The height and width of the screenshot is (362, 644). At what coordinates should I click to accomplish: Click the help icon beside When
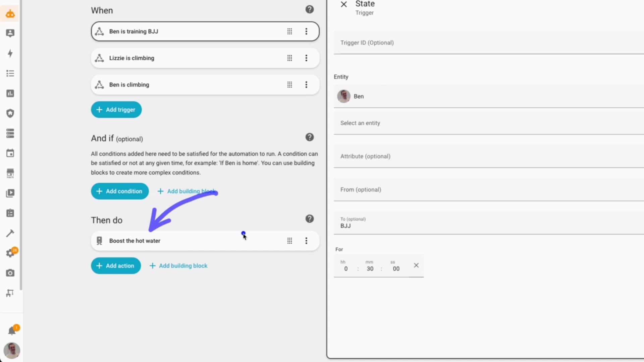click(309, 9)
